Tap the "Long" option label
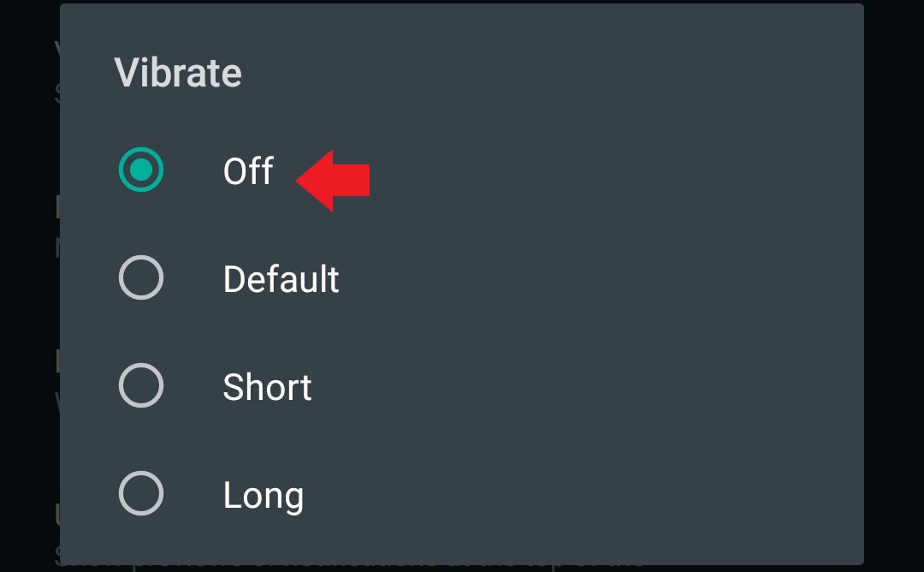 point(263,496)
